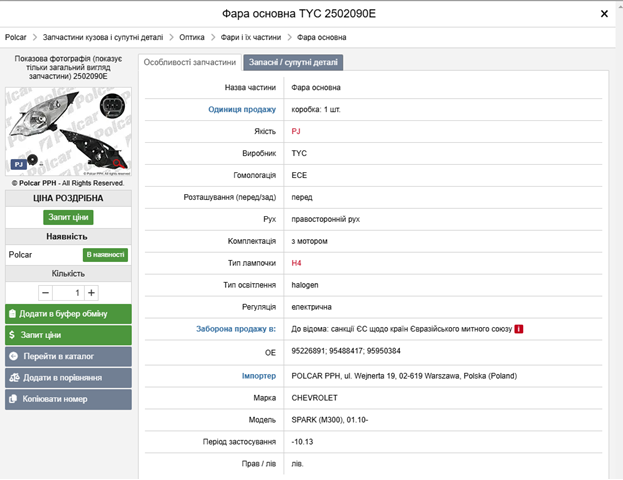Click the -10.13 application period value

(302, 442)
